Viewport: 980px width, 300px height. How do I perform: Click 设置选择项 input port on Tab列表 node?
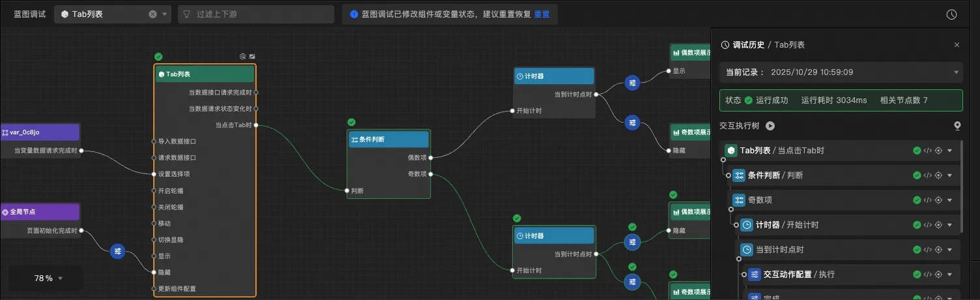pos(154,174)
